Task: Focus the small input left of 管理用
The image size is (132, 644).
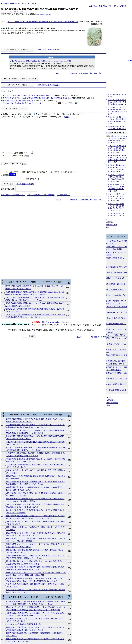Action: point(26,336)
